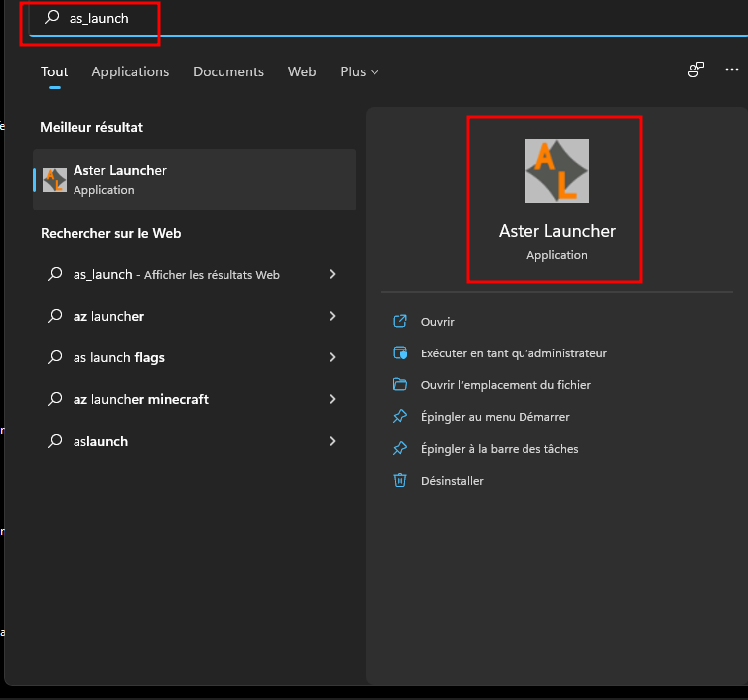Click the folder icon for Ouvrir l'emplacement du fichier
748x700 pixels.
400,384
